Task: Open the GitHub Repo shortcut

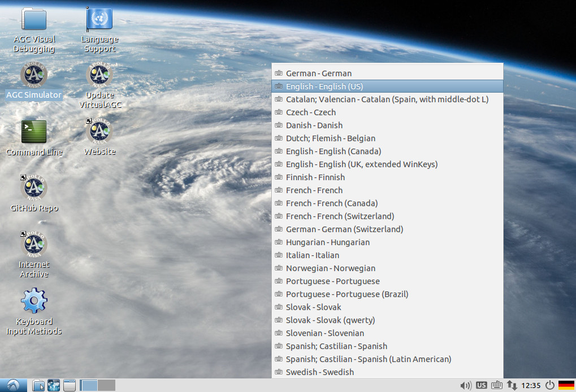Action: 34,188
